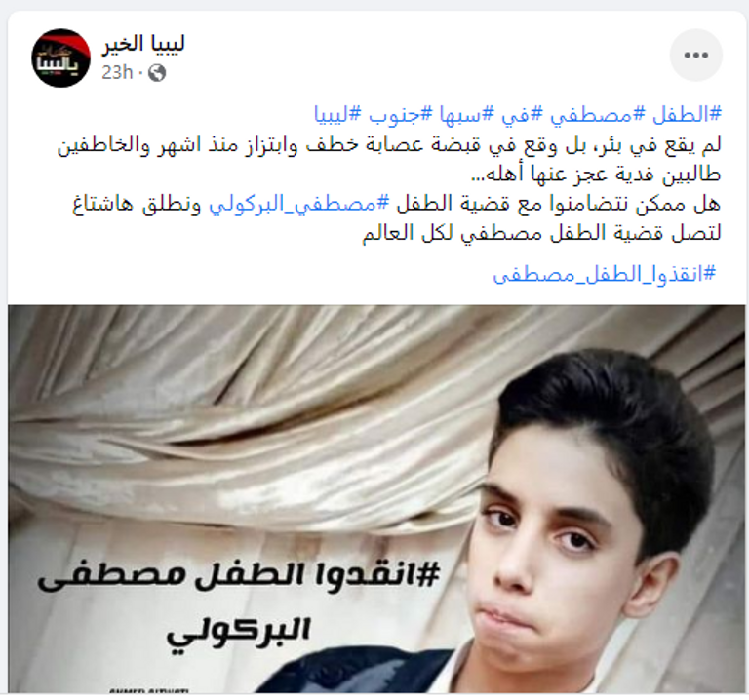Open the #مصطفي_البركولي hashtag
This screenshot has height=700, width=749.
(300, 205)
